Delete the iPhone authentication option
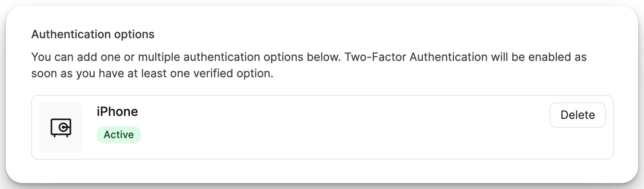 577,115
